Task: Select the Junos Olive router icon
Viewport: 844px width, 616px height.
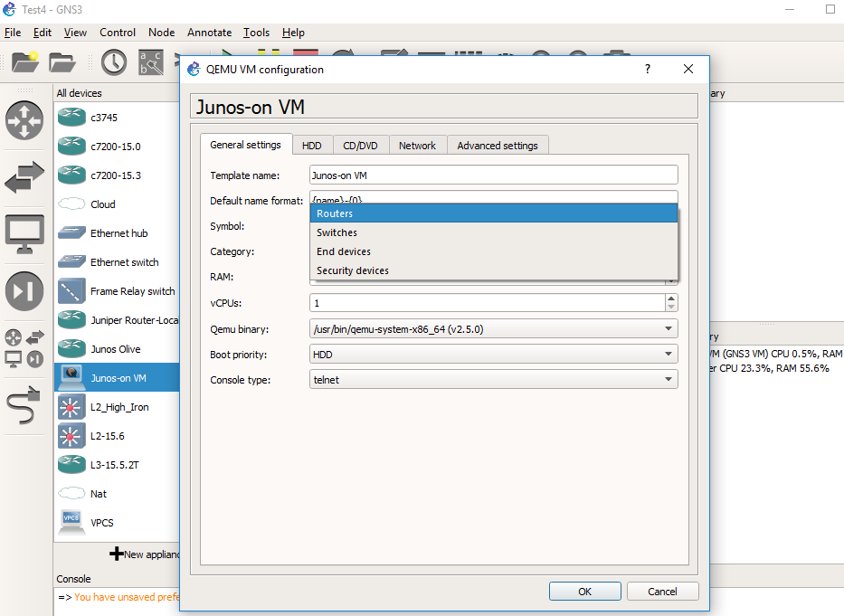Action: [71, 349]
